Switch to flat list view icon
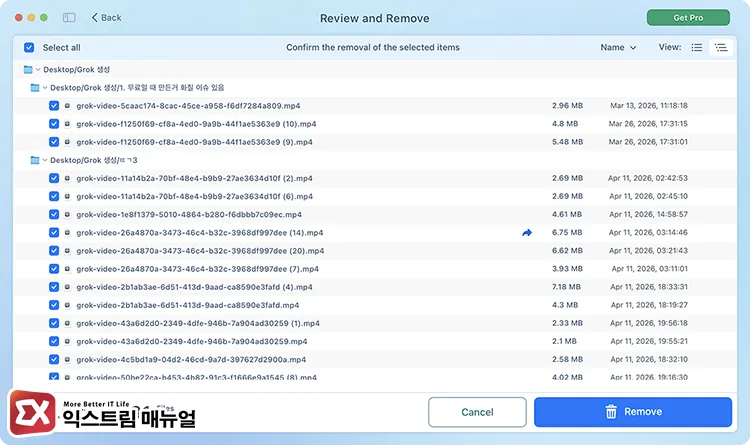The image size is (750, 445). [x=696, y=47]
